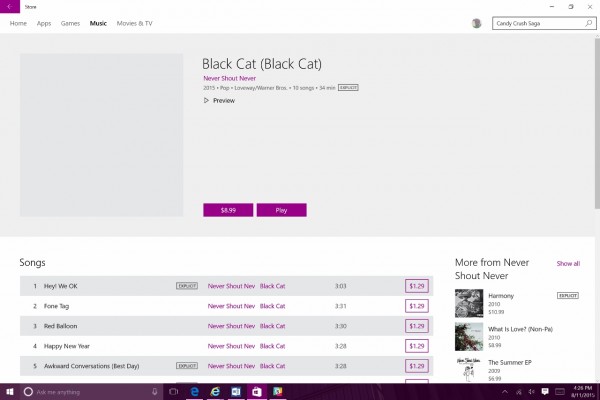Viewport: 600px width, 400px height.
Task: Open the user account avatar
Action: pos(476,23)
